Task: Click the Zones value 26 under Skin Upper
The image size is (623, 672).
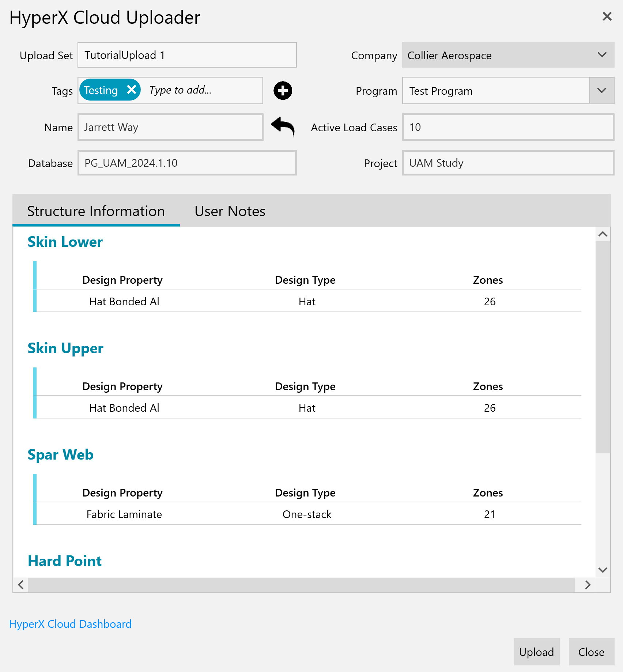Action: 490,408
